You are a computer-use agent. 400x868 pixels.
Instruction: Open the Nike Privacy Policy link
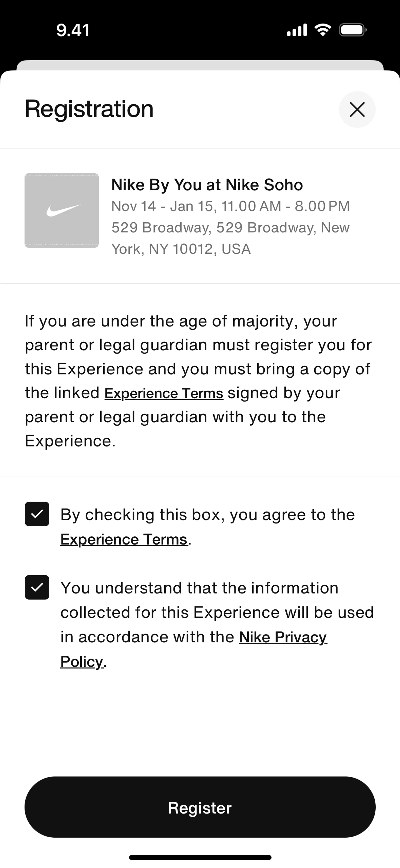click(x=283, y=637)
